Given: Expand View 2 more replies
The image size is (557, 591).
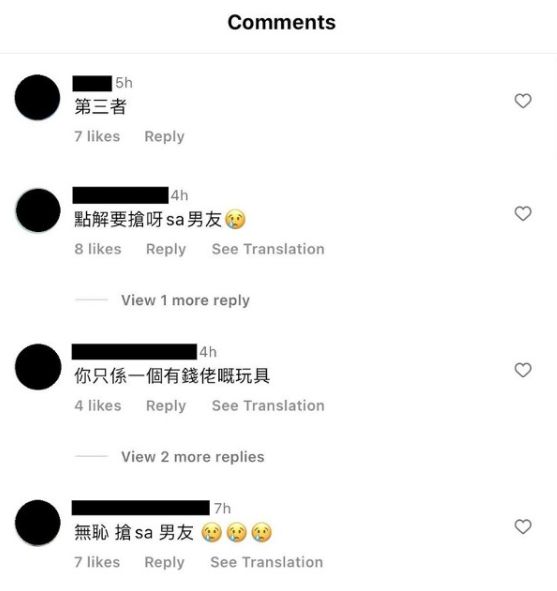Looking at the screenshot, I should (x=193, y=457).
